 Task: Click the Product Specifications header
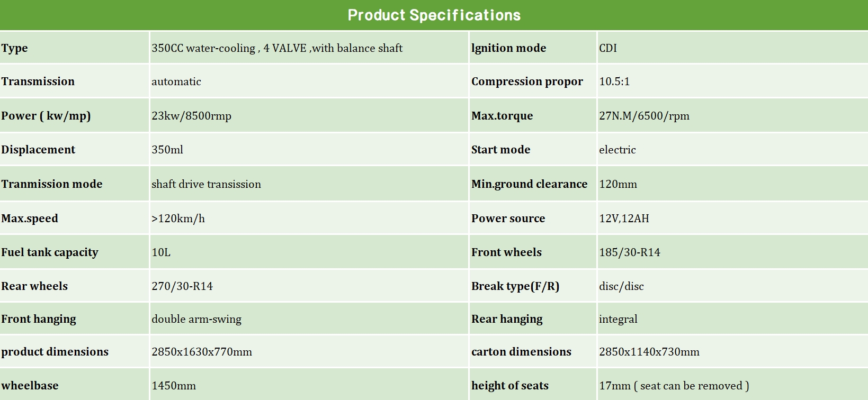(x=434, y=15)
